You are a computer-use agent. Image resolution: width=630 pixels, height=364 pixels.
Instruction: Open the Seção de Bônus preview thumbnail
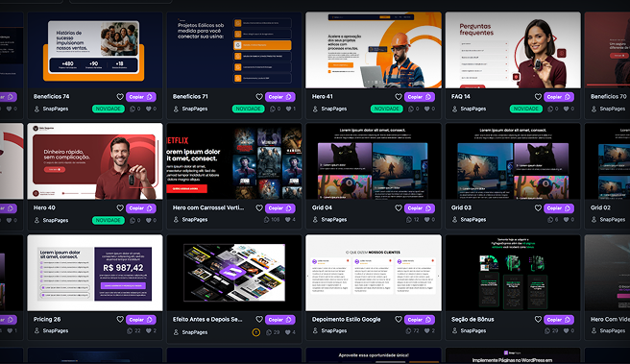point(513,273)
